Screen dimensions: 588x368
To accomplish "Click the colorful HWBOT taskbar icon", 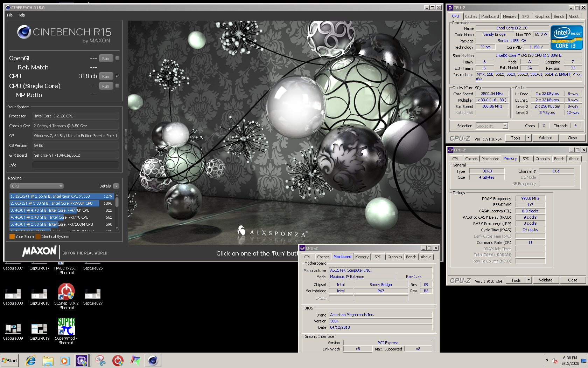I will point(135,360).
